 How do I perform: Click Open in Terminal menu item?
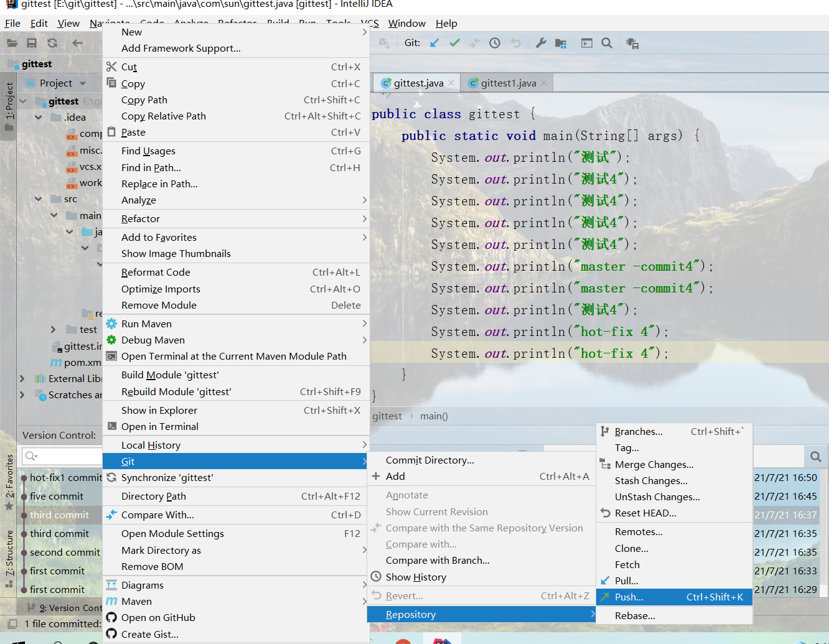(236, 426)
